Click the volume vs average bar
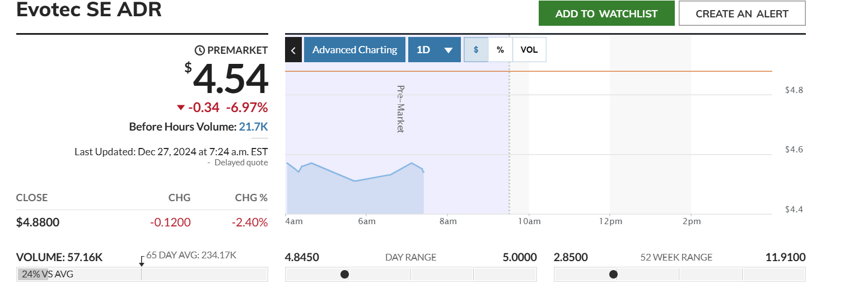The height and width of the screenshot is (297, 868). [x=142, y=274]
